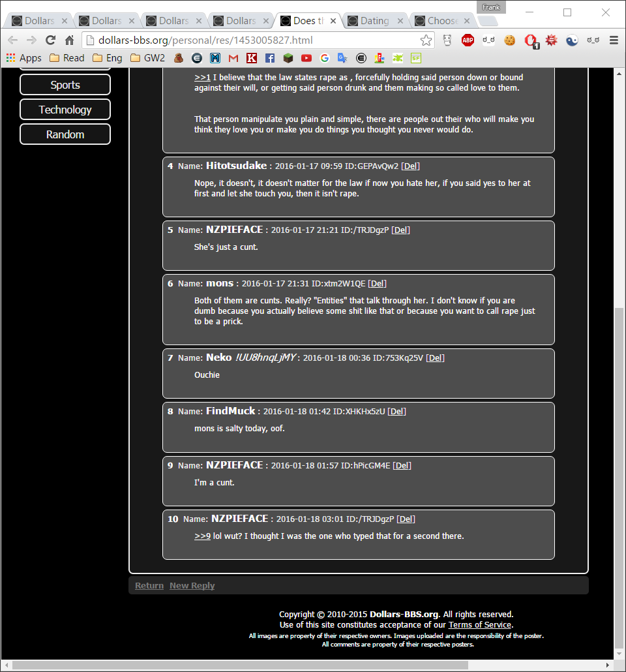Go back to the previous page
The width and height of the screenshot is (626, 672).
pos(13,40)
